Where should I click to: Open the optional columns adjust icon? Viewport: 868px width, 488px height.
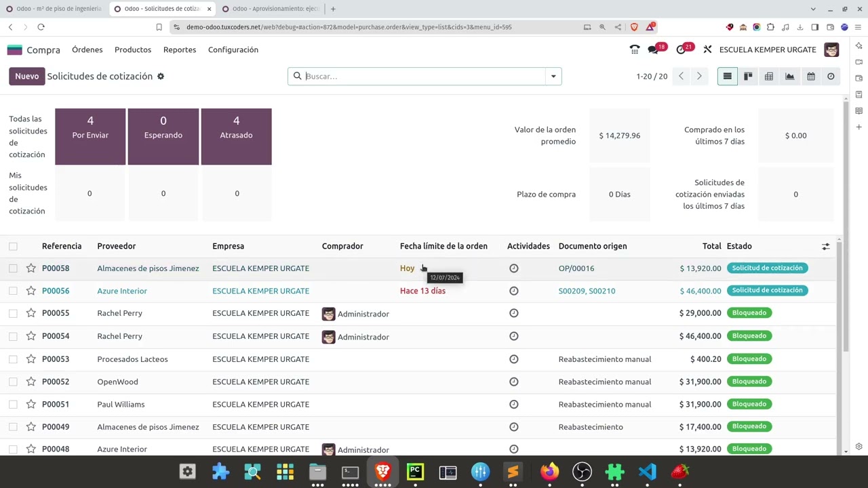[x=825, y=247]
